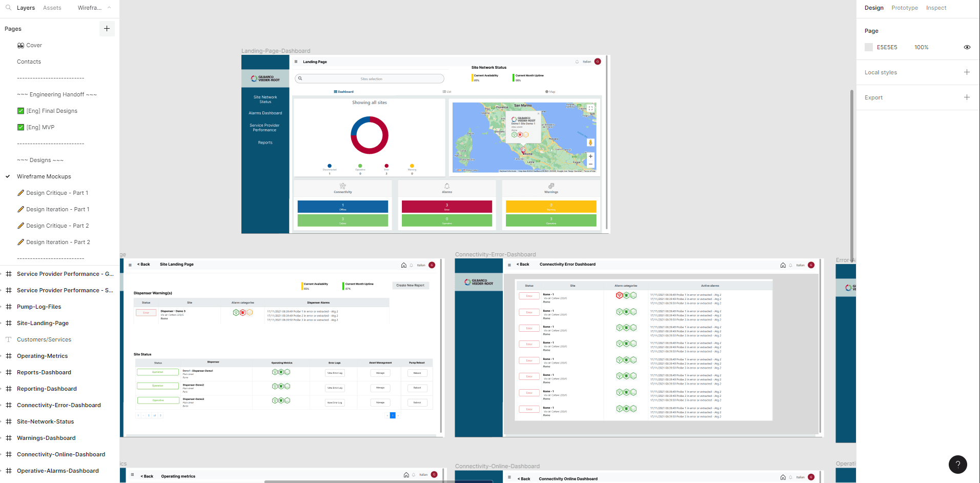Select the Dashboard tab in Landing Page frame

pyautogui.click(x=343, y=92)
